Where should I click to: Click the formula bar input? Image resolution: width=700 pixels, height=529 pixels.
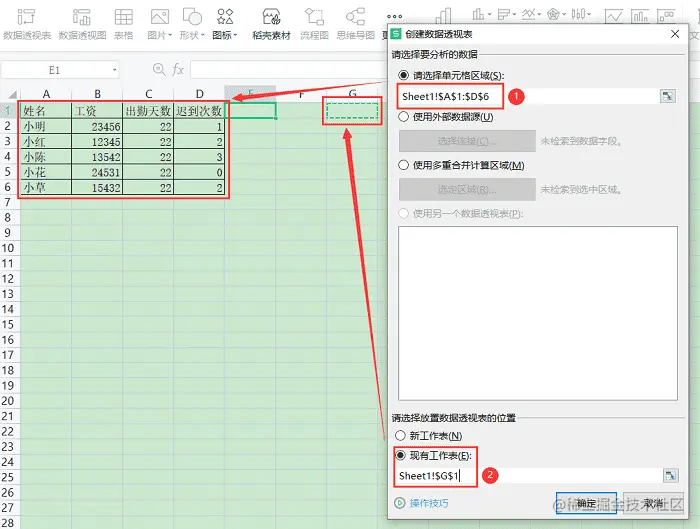click(x=288, y=70)
